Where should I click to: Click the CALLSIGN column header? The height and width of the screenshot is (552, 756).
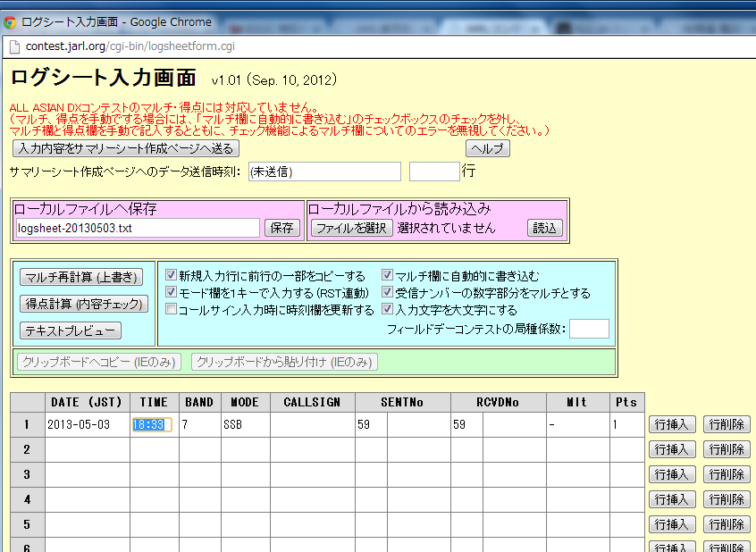coord(313,403)
